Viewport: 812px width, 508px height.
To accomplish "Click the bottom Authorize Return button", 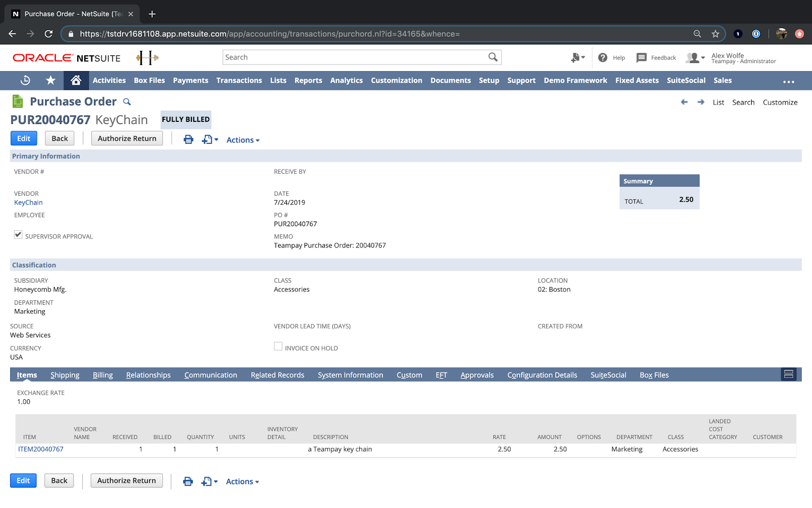I will [x=127, y=481].
